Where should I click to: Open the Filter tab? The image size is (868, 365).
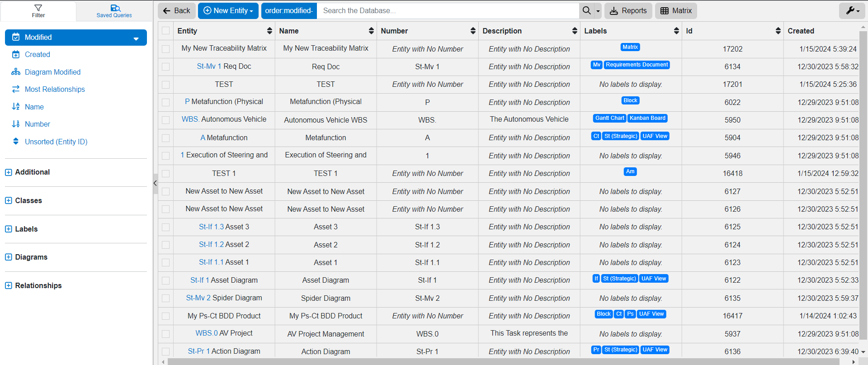click(38, 11)
